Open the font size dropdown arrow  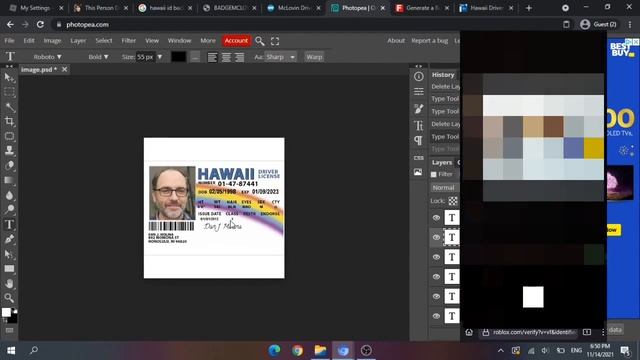(160, 57)
